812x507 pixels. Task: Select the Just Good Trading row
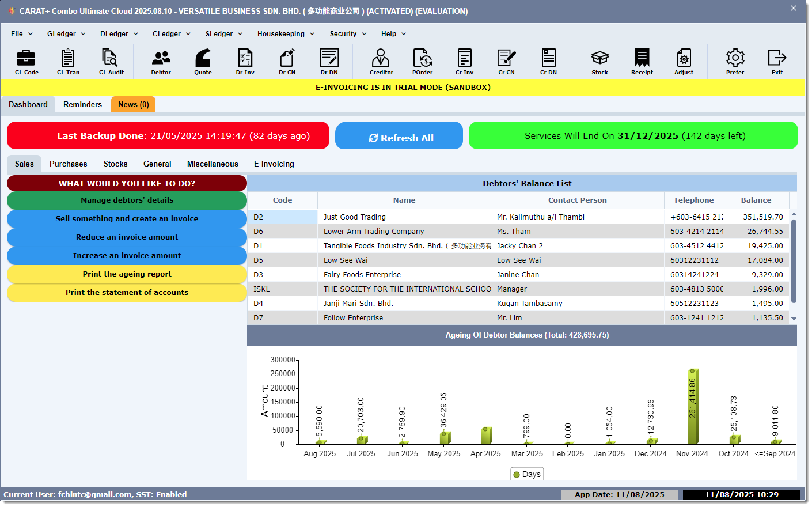[403, 217]
